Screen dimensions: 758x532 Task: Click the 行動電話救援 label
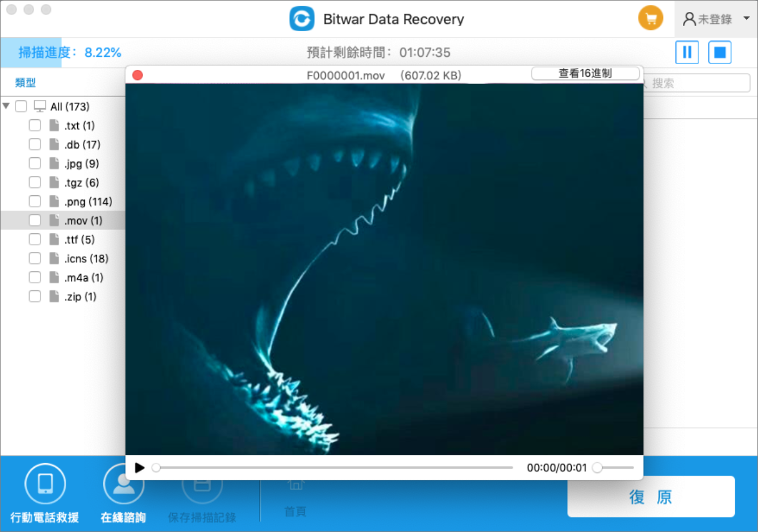(x=44, y=518)
